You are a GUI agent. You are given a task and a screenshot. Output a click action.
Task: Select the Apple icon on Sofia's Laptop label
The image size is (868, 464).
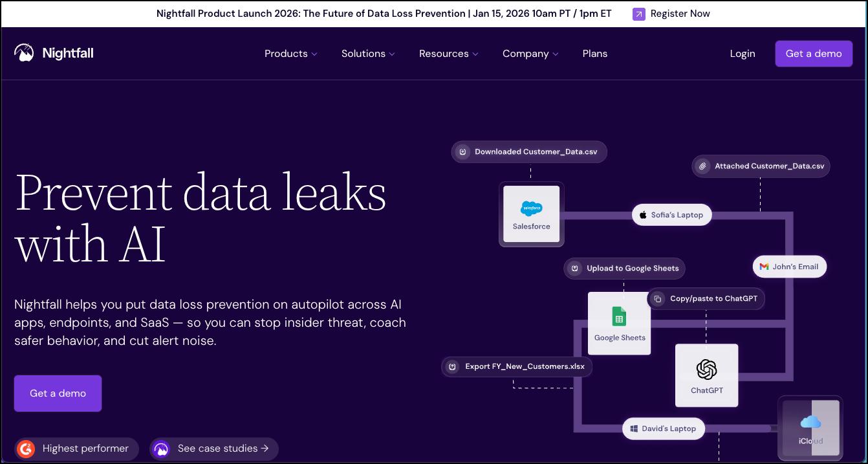click(x=642, y=214)
